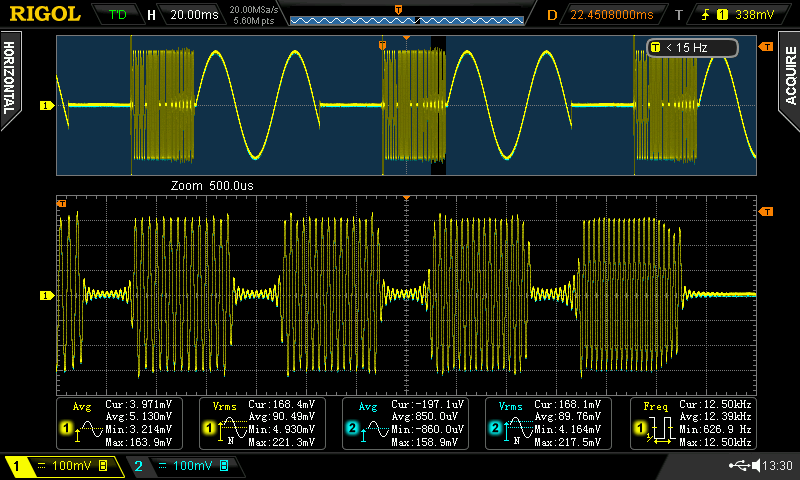Click the 20.00MSa/s sample rate readout
Viewport: 800px width, 480px height.
[x=254, y=10]
